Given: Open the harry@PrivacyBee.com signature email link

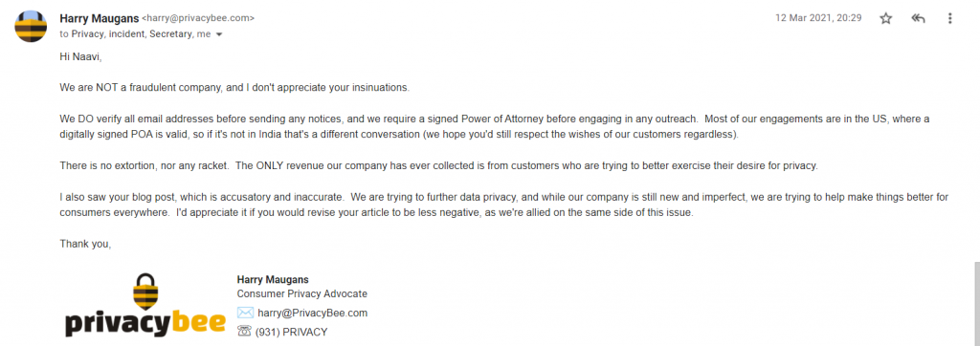Looking at the screenshot, I should [x=313, y=313].
